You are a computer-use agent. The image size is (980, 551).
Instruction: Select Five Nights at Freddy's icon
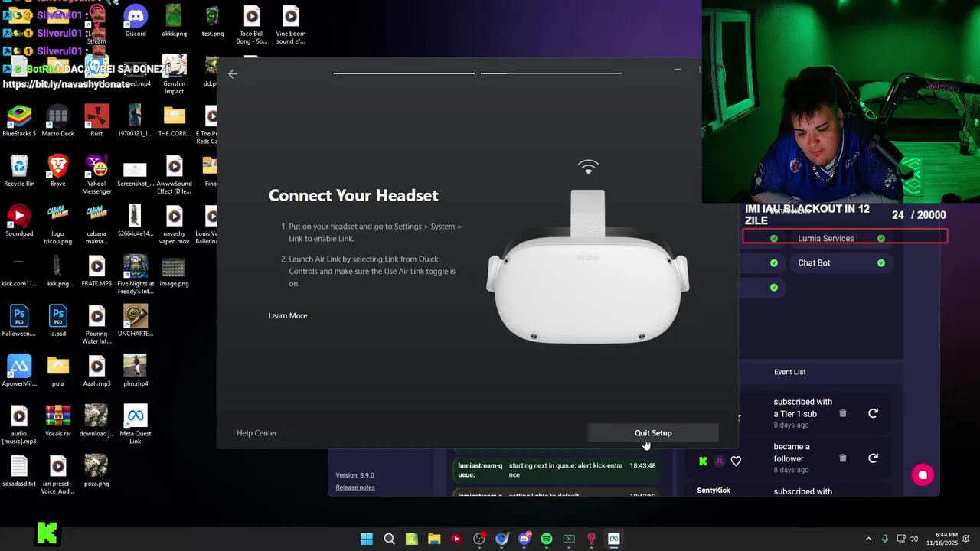tap(136, 275)
